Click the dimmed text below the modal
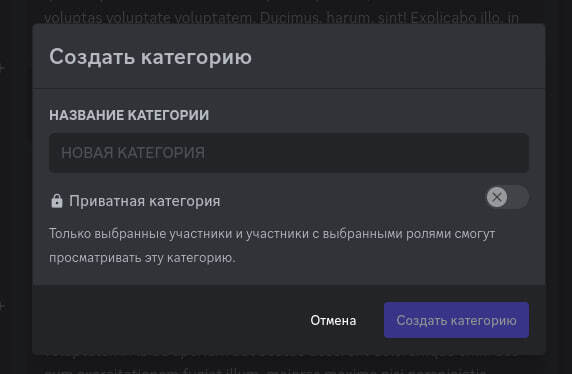This screenshot has width=572, height=374. 264,369
